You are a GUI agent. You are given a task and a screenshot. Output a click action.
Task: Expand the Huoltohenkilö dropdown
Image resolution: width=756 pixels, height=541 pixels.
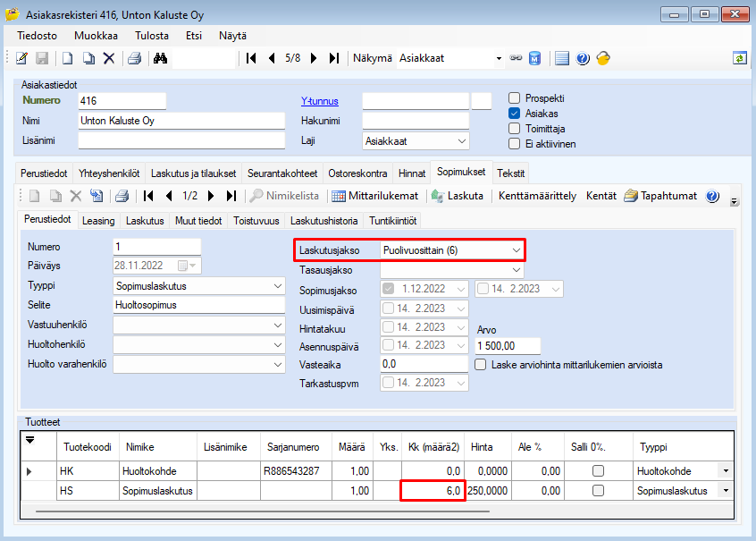[x=278, y=344]
